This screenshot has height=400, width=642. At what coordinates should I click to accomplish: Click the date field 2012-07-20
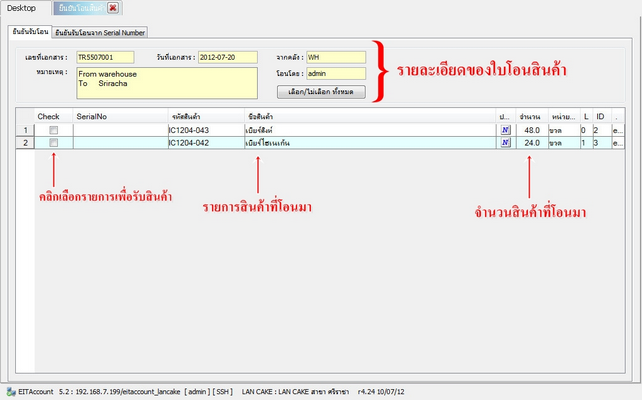(228, 57)
